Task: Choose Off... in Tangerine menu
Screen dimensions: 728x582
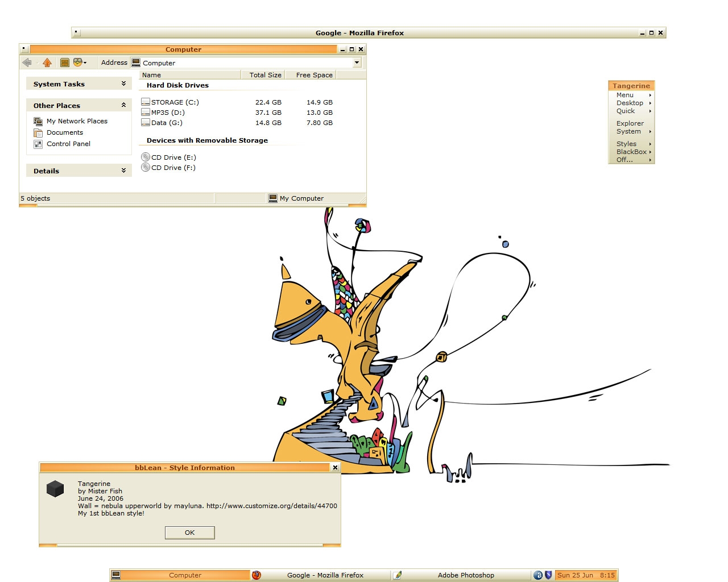Action: (631, 160)
